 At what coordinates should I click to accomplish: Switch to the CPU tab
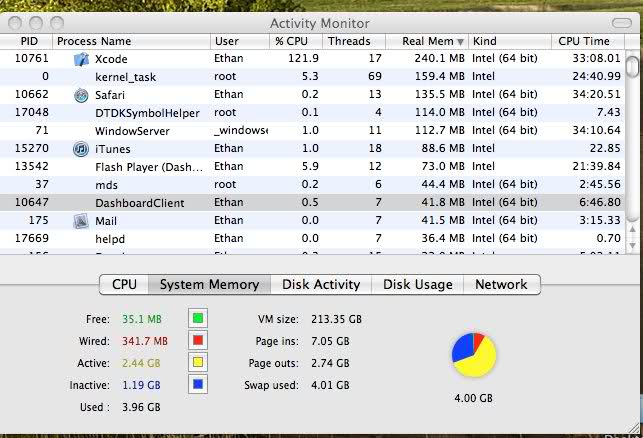coord(124,284)
